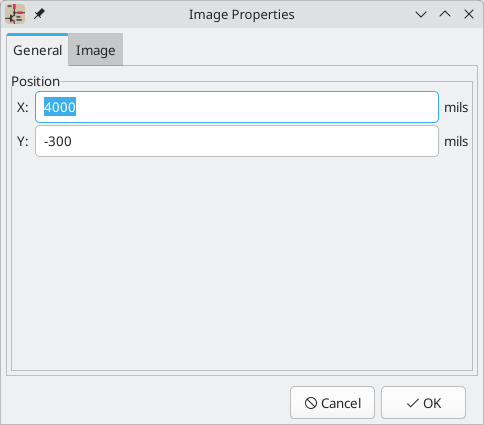The width and height of the screenshot is (484, 425).
Task: Click the X: field label
Action: tap(23, 107)
